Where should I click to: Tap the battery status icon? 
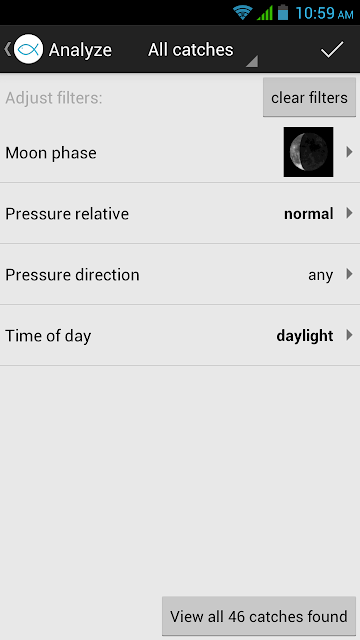[x=283, y=13]
